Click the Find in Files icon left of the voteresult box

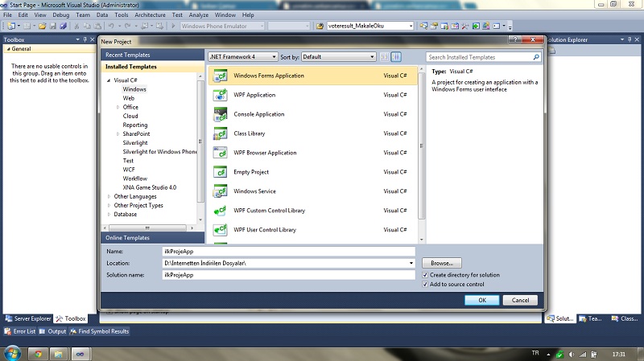320,26
